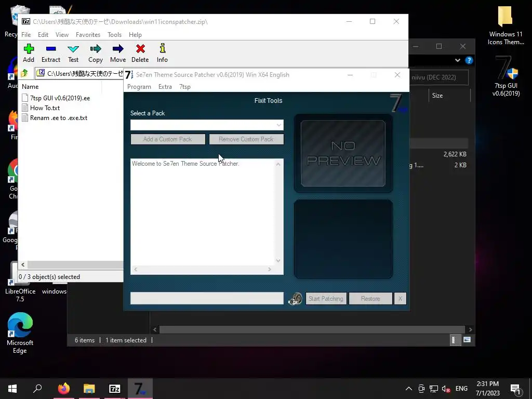The height and width of the screenshot is (399, 532).
Task: Open File Explorer from the taskbar
Action: (x=89, y=389)
